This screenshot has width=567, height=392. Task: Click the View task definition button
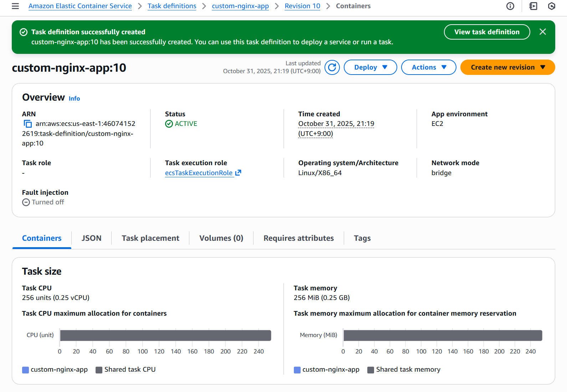point(486,32)
